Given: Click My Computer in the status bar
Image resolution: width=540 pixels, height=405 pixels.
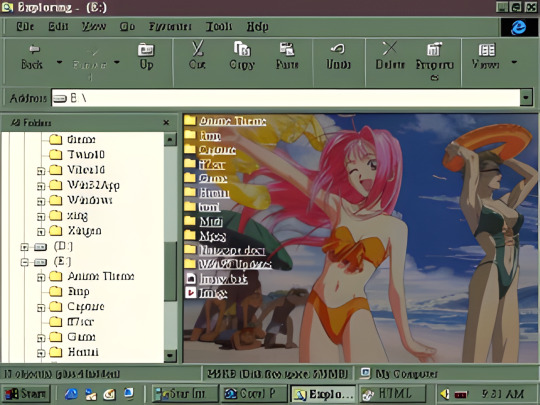Looking at the screenshot, I should (x=399, y=374).
